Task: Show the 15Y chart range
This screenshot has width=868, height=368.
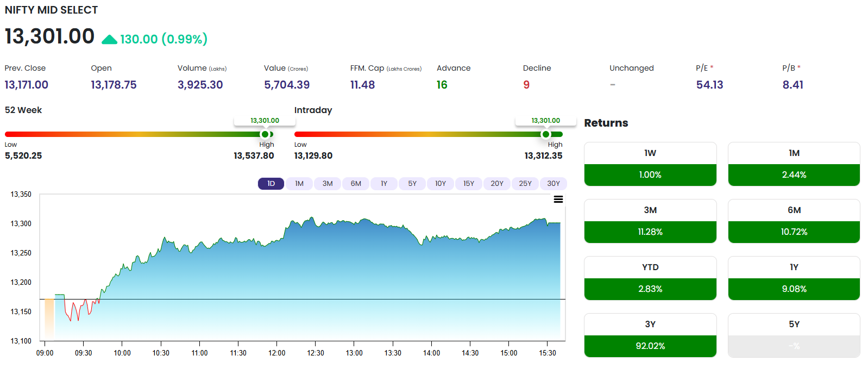Action: point(469,184)
